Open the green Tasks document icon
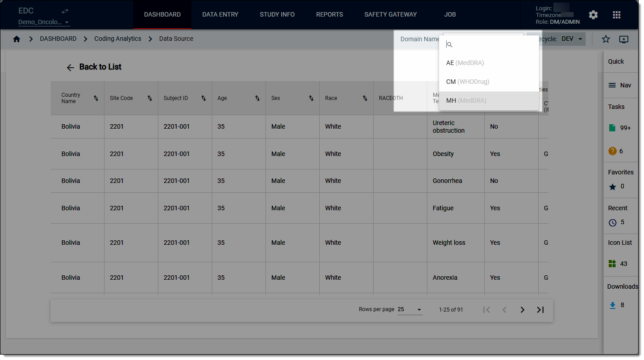The image size is (644, 360). coord(612,128)
